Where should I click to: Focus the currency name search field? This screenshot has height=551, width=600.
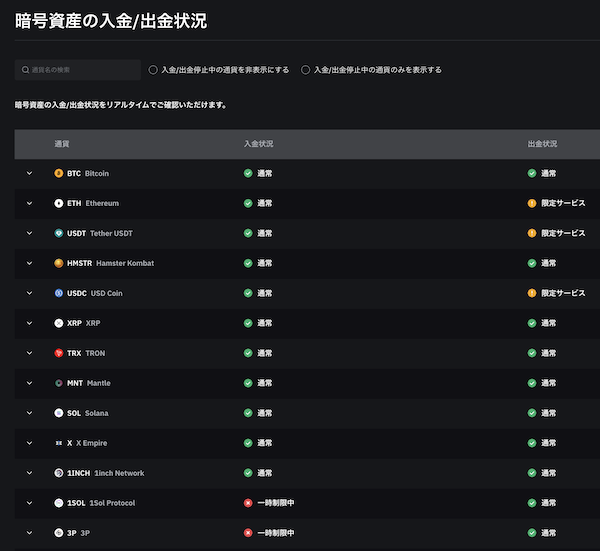(78, 70)
